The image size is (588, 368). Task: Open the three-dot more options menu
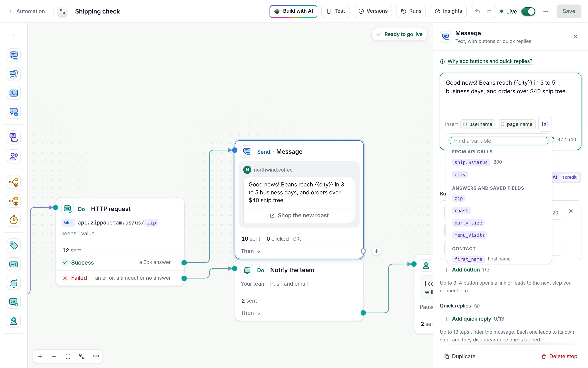pyautogui.click(x=546, y=11)
